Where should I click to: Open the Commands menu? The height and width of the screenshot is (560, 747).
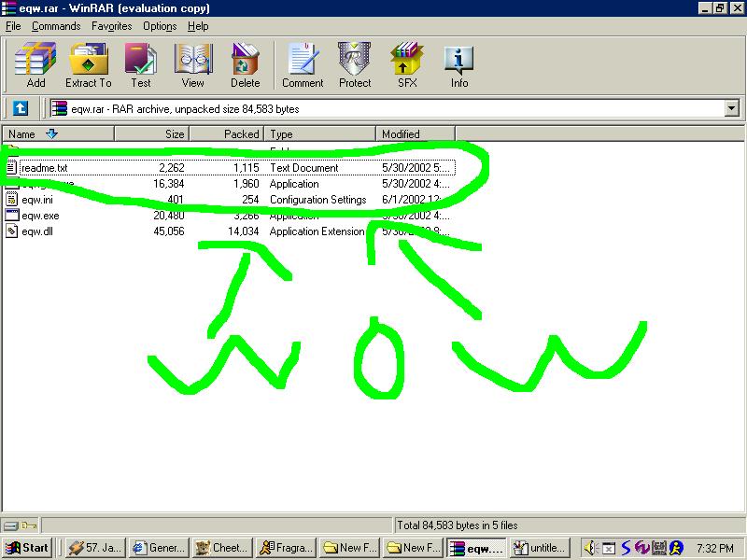coord(56,26)
